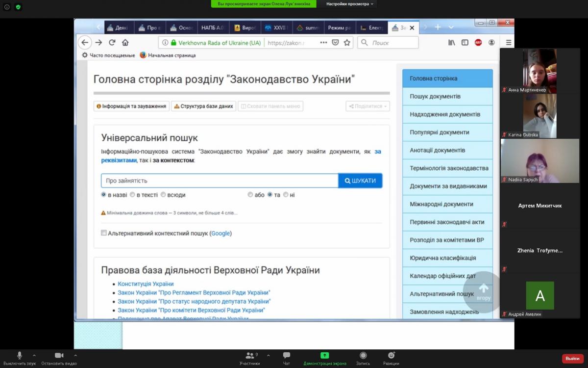Open the Firefox library icon
Screen dimensions: 588x368
[451, 43]
